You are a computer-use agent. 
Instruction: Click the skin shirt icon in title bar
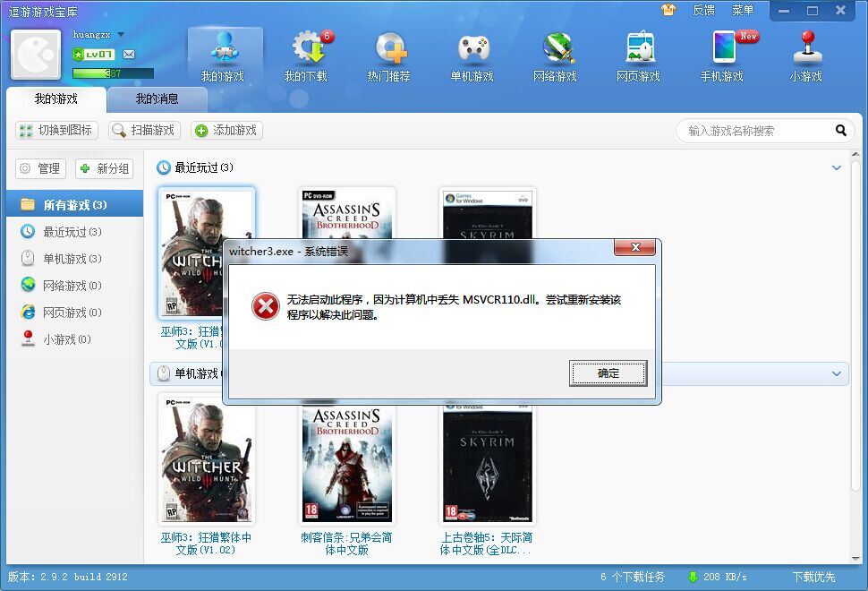[668, 10]
